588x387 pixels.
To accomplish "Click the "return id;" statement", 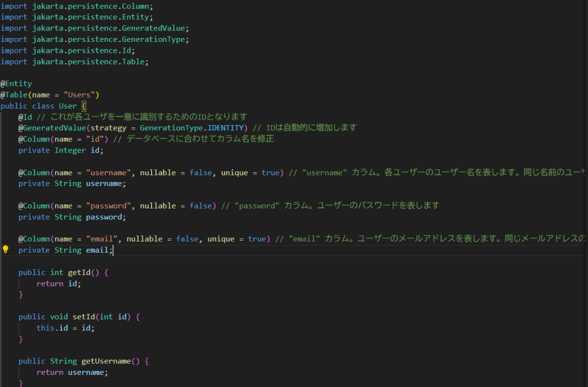I will [59, 284].
